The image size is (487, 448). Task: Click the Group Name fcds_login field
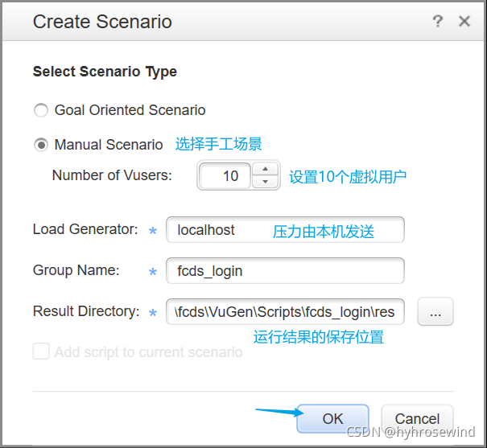click(x=285, y=271)
